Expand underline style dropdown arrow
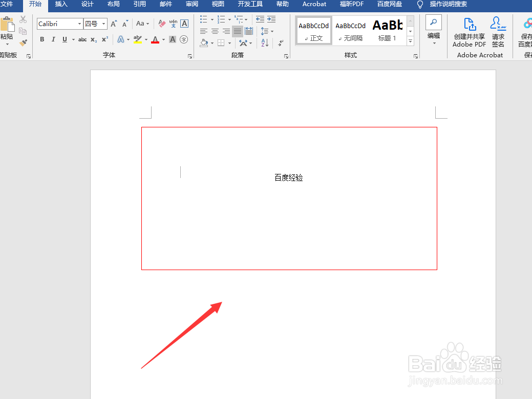This screenshot has height=399, width=532. 73,40
